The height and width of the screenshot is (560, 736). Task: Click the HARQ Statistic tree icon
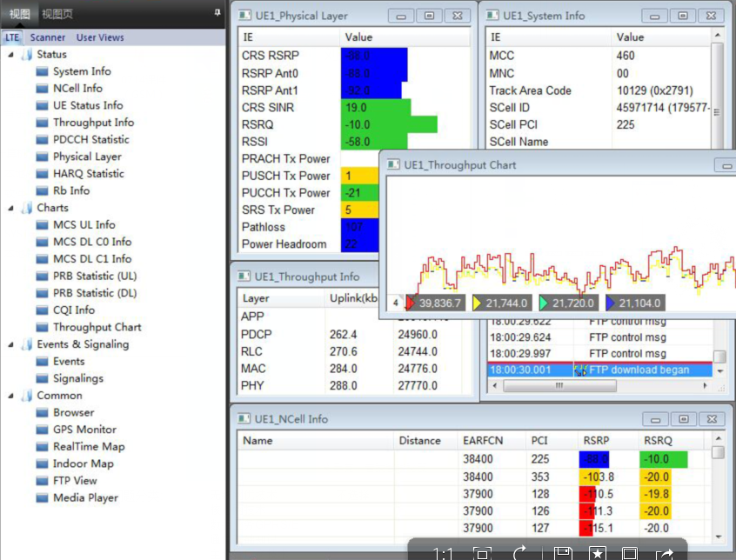tap(43, 174)
